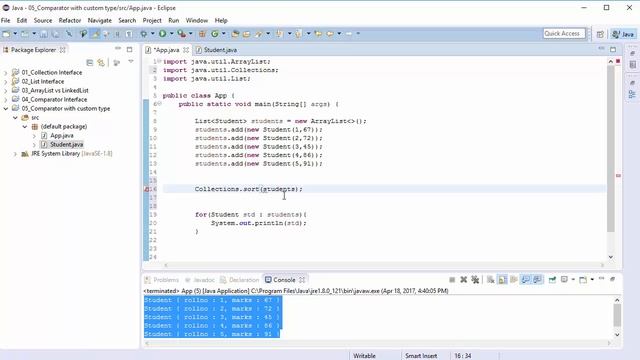Click Remove Launch console X icon

point(463,280)
